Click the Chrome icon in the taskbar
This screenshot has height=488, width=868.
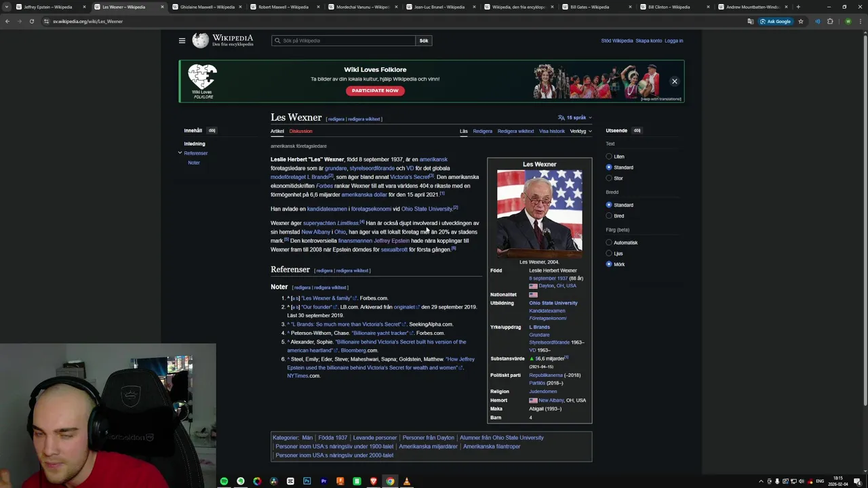[390, 481]
